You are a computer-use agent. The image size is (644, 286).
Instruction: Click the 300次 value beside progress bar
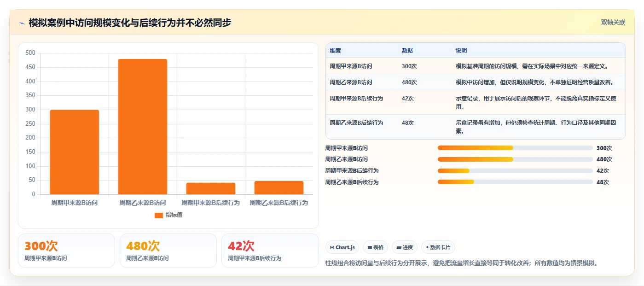tap(604, 148)
